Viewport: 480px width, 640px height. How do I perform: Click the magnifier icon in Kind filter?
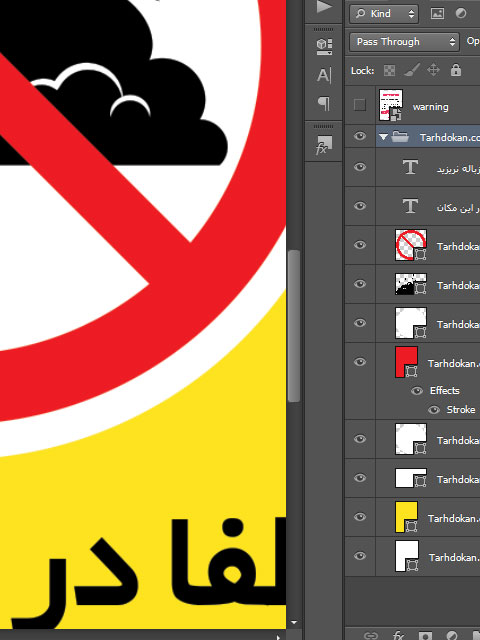(360, 13)
